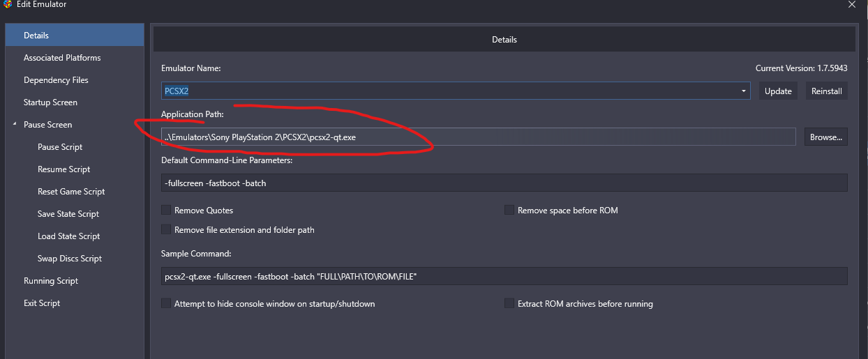
Task: Click the LaunchBox cube icon in title bar
Action: coord(8,4)
